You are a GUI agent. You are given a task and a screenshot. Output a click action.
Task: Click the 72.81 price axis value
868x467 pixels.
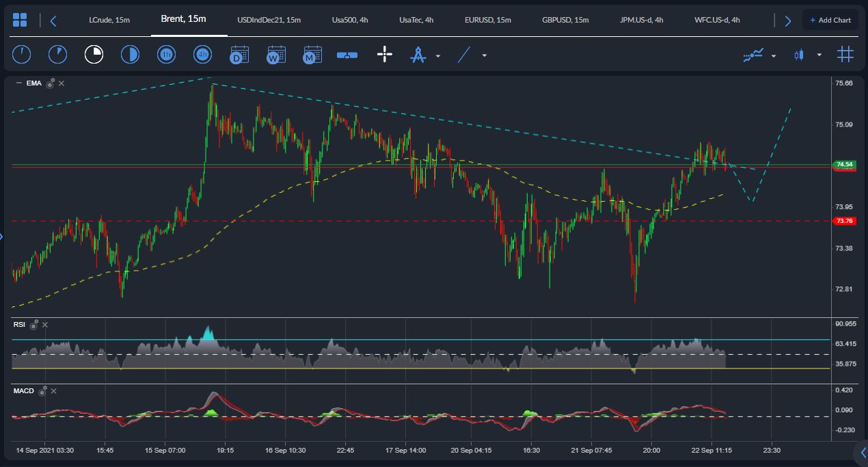pos(843,289)
